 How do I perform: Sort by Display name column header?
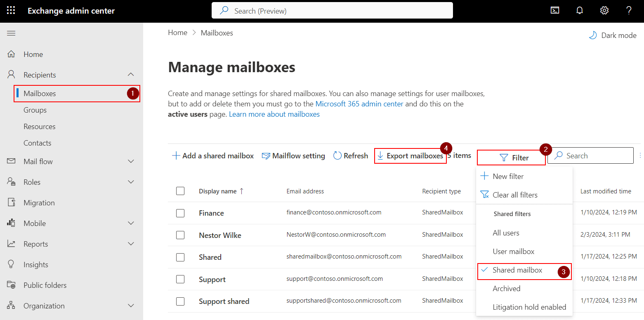pos(218,191)
